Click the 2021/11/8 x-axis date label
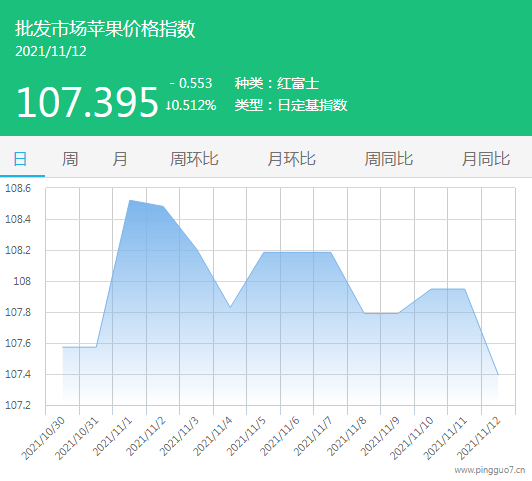Image resolution: width=532 pixels, height=481 pixels. (347, 436)
